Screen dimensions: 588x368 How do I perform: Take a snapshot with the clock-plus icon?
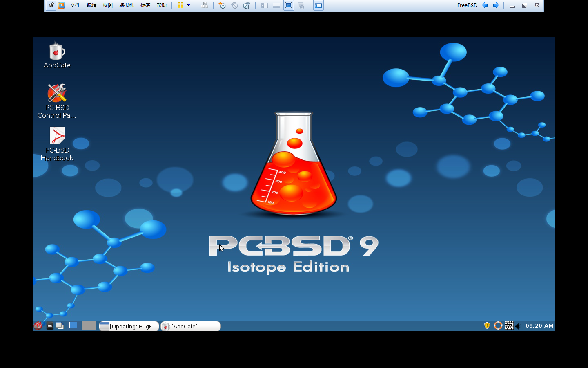tap(222, 5)
